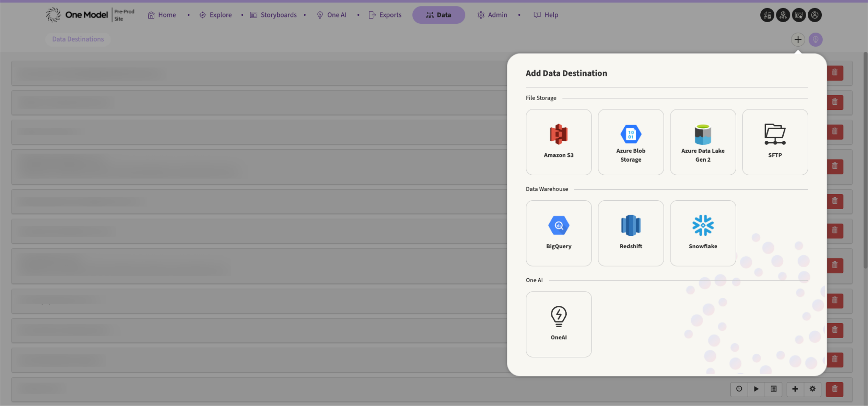
Task: Choose the BigQuery data warehouse card
Action: pyautogui.click(x=559, y=233)
